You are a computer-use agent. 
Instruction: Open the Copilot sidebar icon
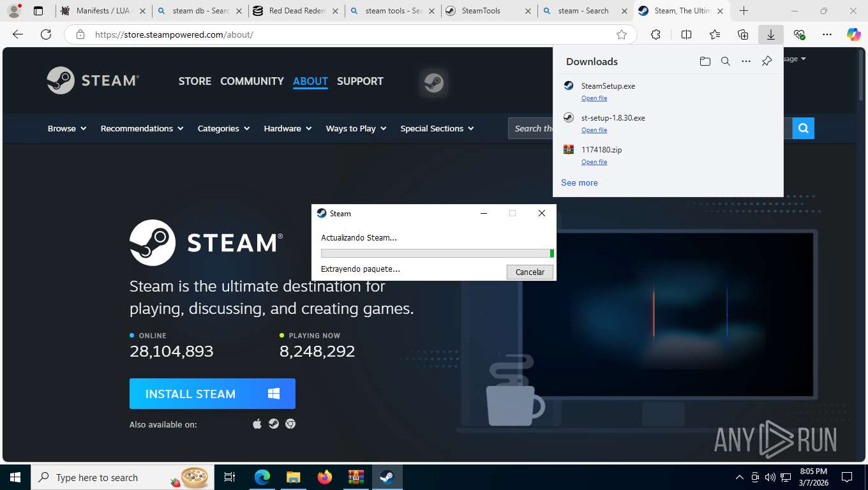(x=854, y=34)
